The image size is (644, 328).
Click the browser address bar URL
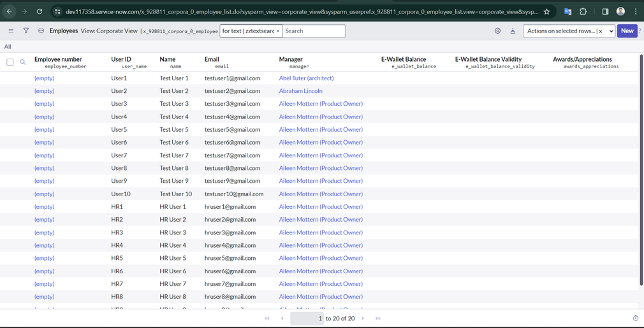pyautogui.click(x=302, y=11)
